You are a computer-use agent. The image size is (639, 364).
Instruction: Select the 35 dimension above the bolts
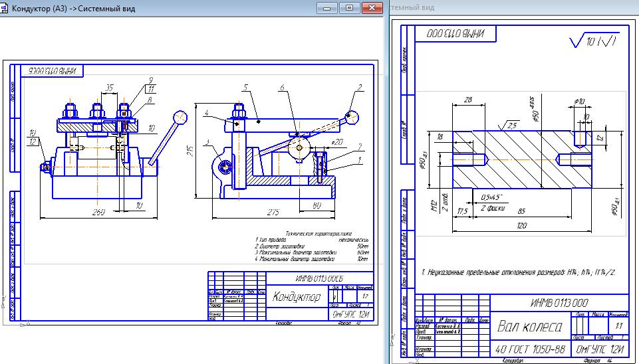109,88
